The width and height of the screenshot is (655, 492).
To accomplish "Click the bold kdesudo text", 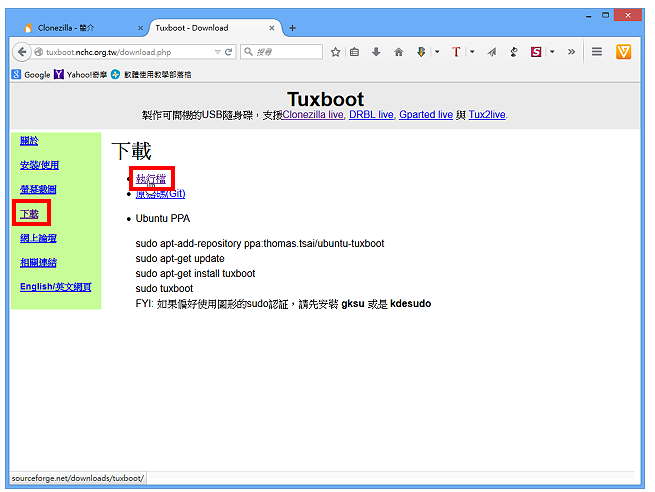I will [x=411, y=304].
